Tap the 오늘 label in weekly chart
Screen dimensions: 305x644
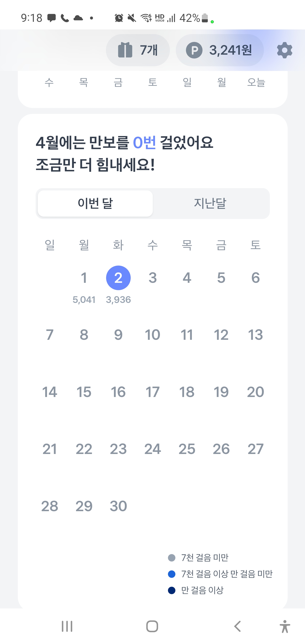coord(256,82)
